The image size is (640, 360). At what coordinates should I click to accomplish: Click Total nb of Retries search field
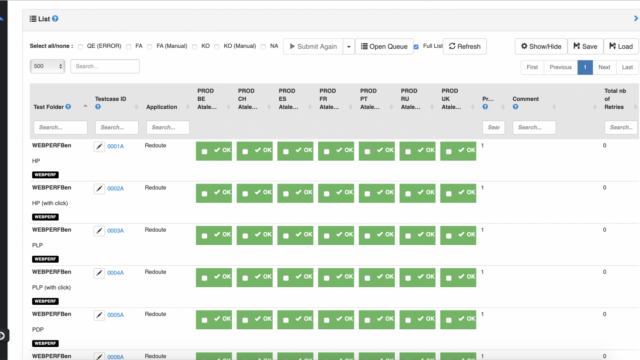621,127
